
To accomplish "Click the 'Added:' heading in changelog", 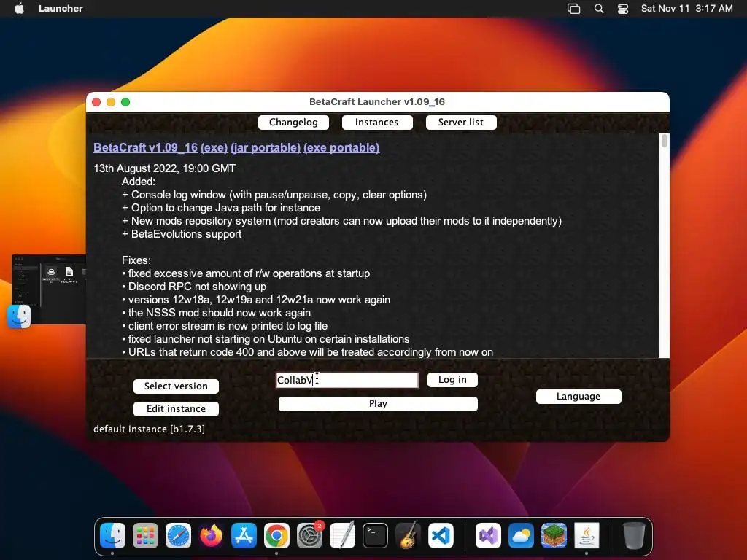I will coord(138,182).
